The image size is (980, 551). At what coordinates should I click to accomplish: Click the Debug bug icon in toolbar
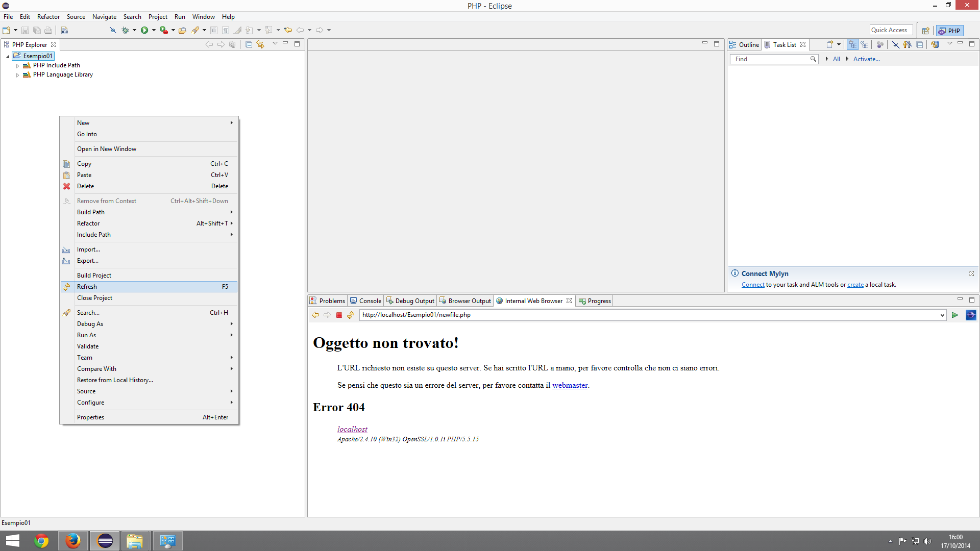(125, 30)
